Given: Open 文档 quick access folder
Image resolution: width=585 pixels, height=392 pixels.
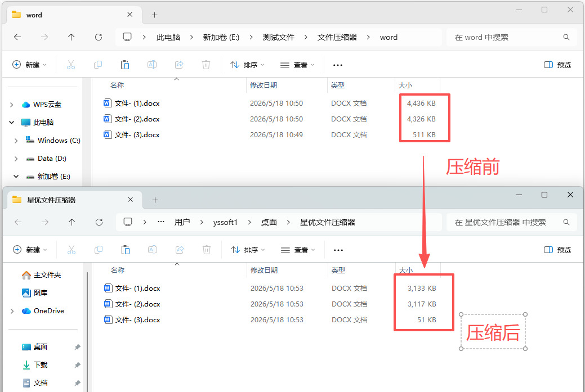Looking at the screenshot, I should pyautogui.click(x=35, y=382).
